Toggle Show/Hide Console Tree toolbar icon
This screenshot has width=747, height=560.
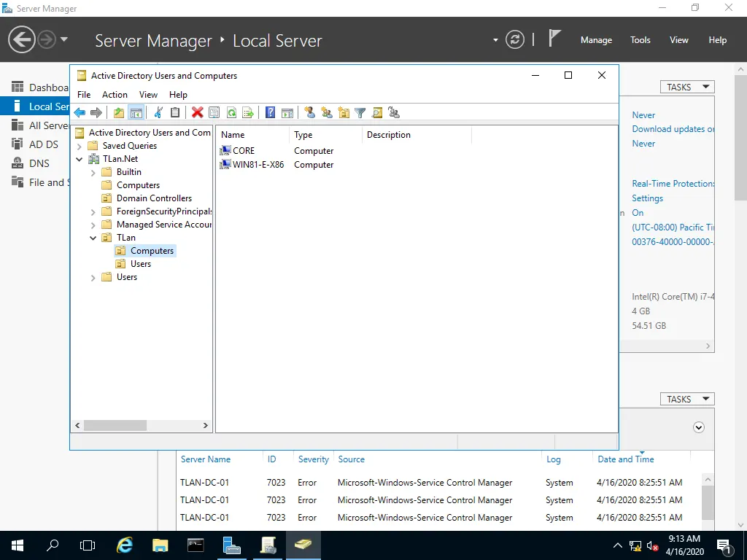136,113
